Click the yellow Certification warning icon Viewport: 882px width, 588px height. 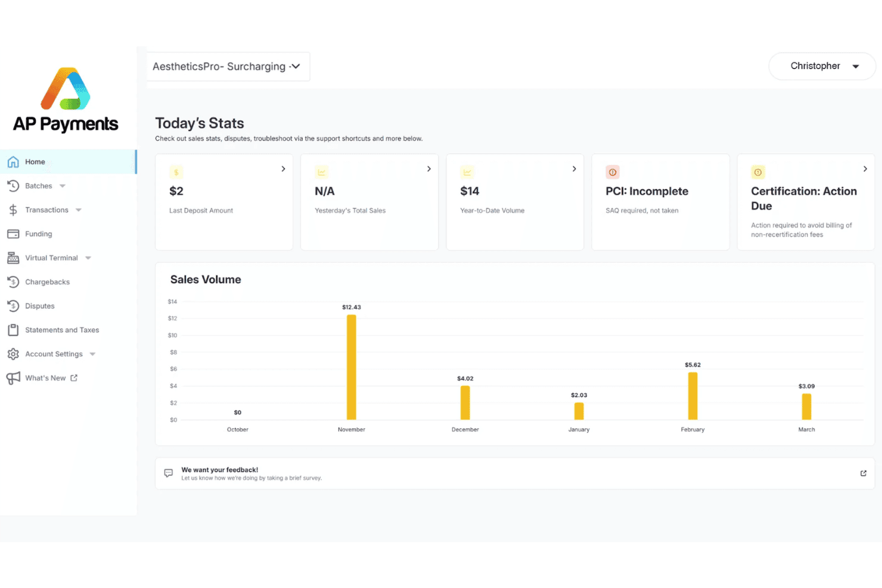758,172
